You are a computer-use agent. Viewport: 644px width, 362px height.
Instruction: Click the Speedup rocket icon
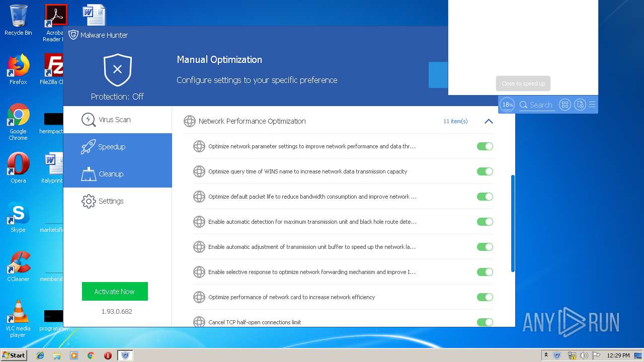click(x=89, y=147)
